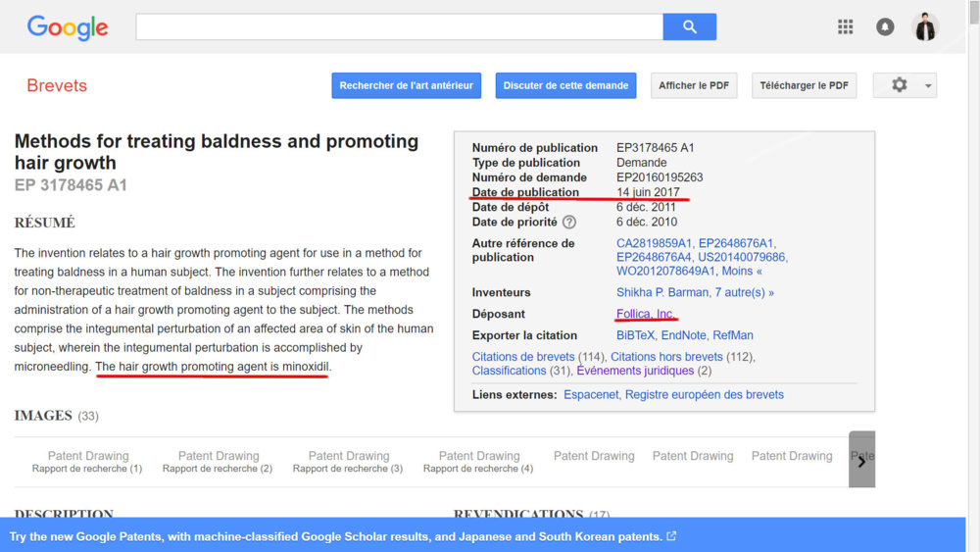Click Discuter de cette demande button
This screenshot has height=552, width=980.
pyautogui.click(x=565, y=85)
